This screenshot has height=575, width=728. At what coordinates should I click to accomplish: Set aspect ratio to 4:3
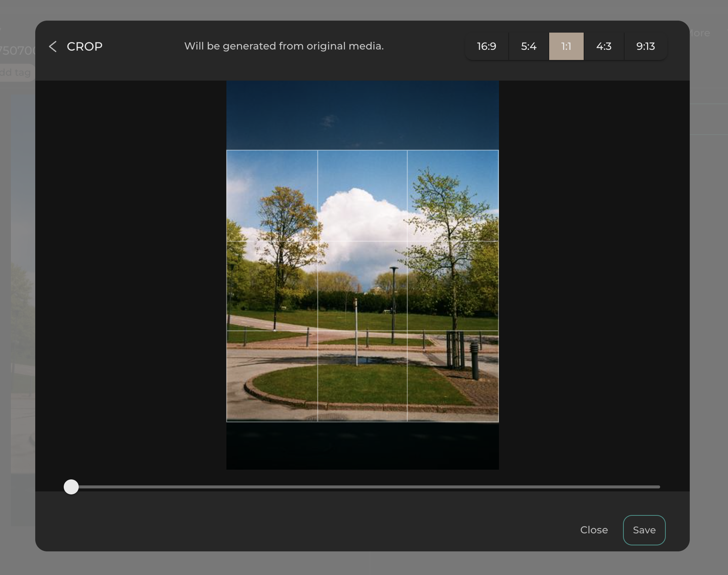click(604, 46)
